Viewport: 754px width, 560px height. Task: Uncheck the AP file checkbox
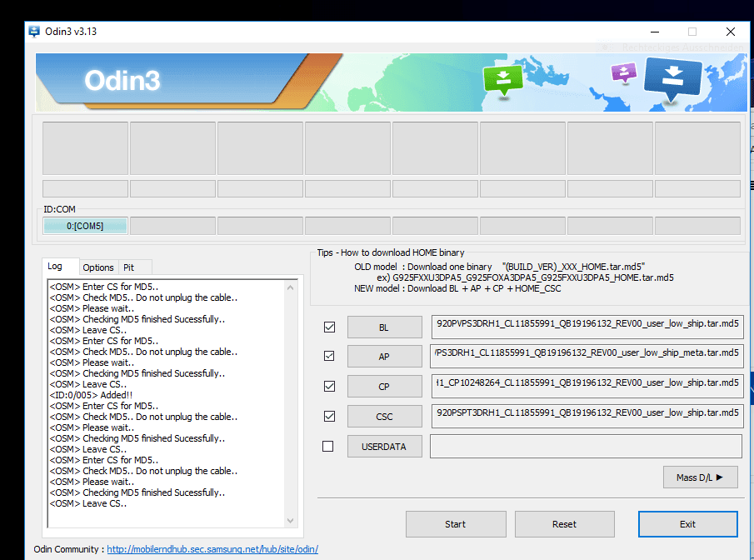329,356
